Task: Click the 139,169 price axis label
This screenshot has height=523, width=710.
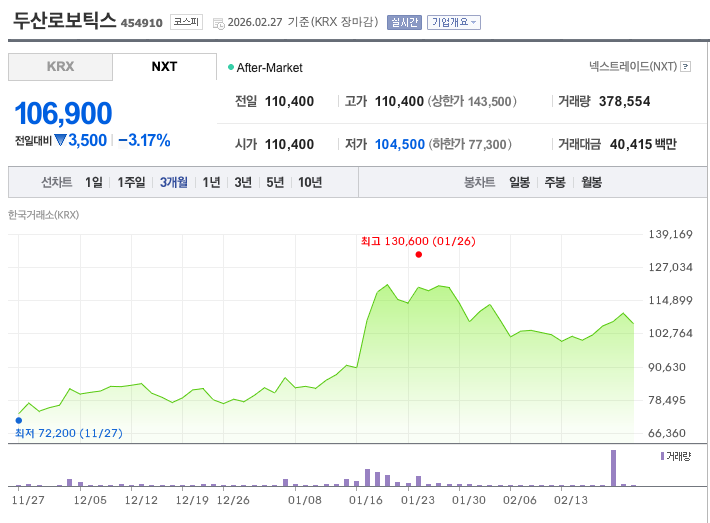Action: coord(671,235)
